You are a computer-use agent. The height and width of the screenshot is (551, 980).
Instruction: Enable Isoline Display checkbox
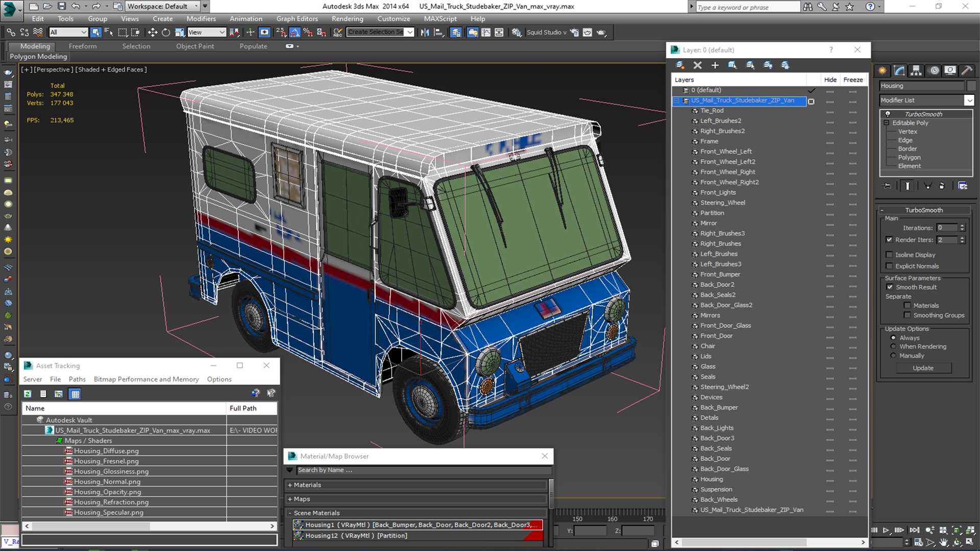[889, 255]
